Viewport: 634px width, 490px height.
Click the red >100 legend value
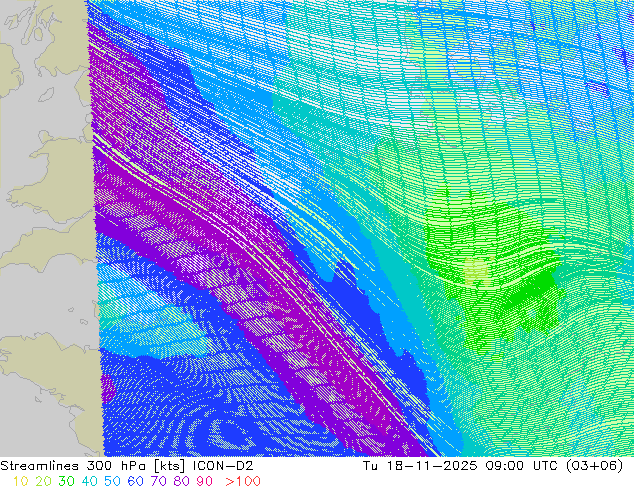(243, 481)
